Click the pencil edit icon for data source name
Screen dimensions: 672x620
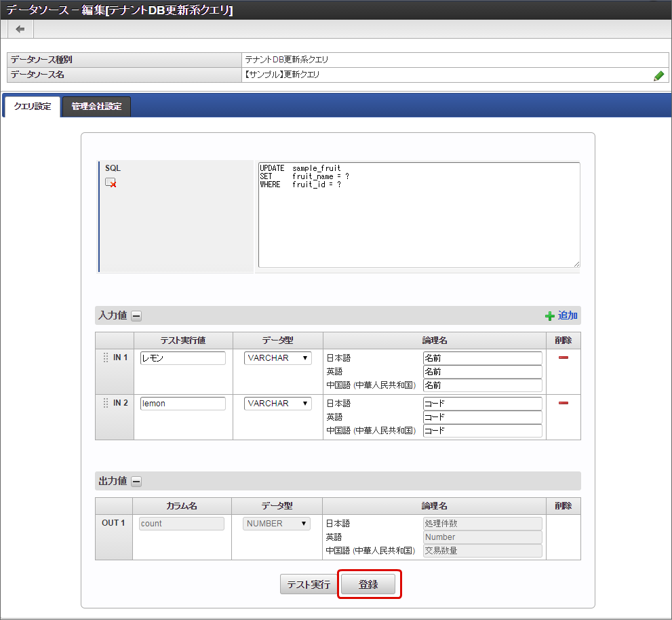[x=658, y=76]
